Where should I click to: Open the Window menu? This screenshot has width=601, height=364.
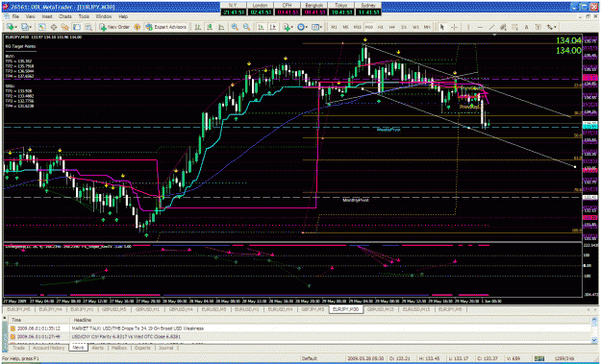[104, 17]
